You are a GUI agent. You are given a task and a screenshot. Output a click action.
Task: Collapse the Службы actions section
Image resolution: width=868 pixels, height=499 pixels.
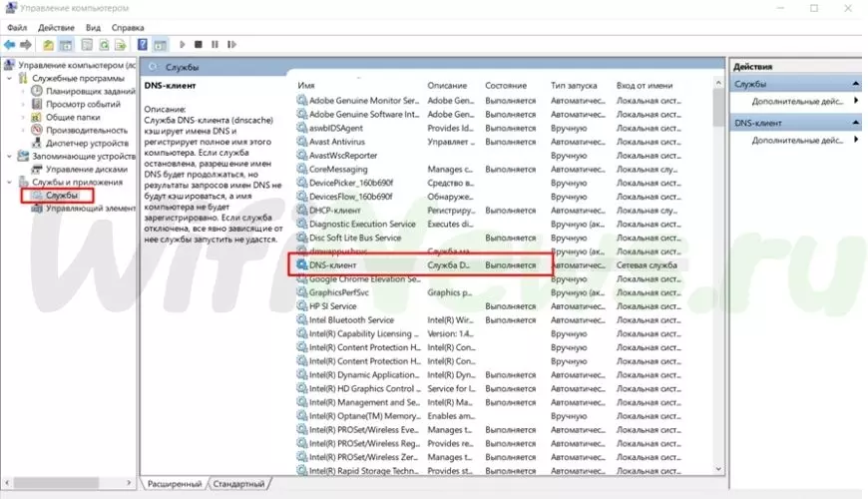855,84
